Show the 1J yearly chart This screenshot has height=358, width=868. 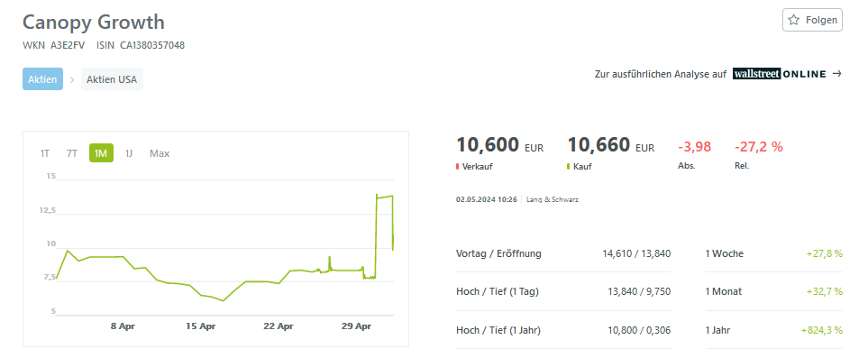pos(128,153)
